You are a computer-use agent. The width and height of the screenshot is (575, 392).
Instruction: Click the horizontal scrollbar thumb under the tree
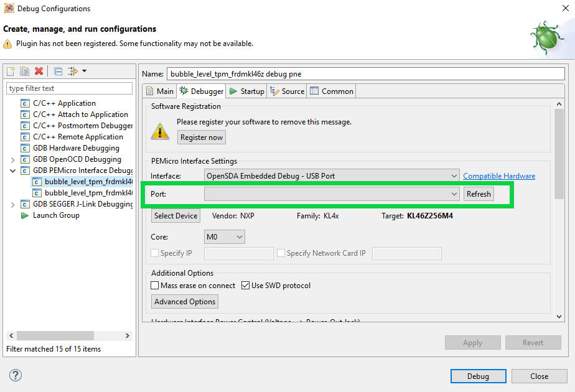[x=55, y=335]
